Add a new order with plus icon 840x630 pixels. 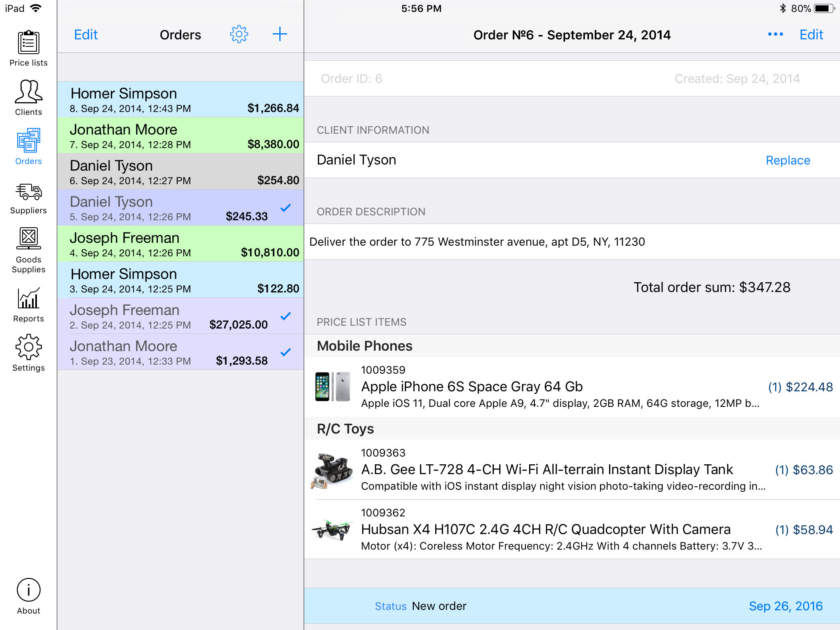point(280,34)
